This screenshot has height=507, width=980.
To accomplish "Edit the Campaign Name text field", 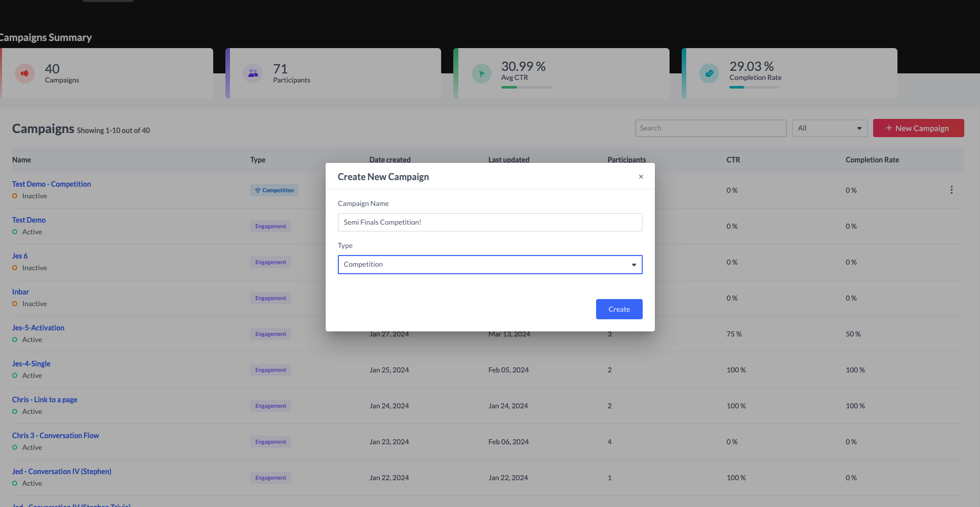I will (490, 222).
